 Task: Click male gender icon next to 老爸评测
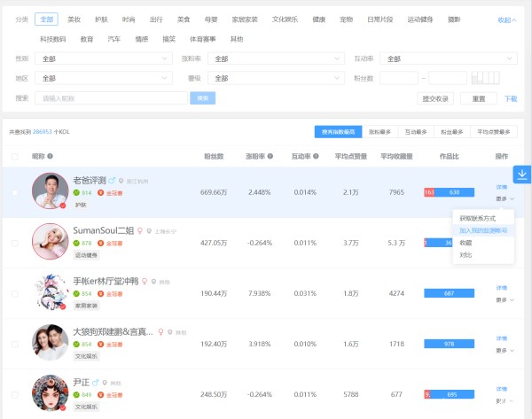[x=112, y=180]
